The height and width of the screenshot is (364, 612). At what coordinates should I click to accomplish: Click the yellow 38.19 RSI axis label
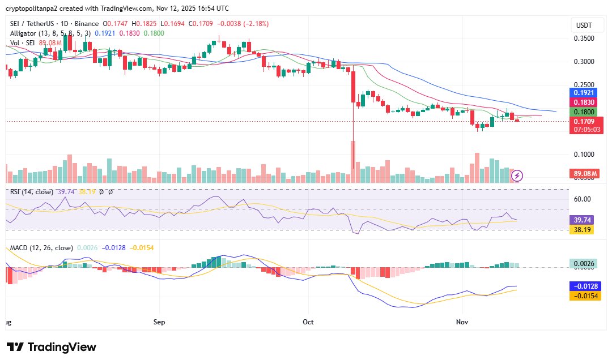(581, 230)
